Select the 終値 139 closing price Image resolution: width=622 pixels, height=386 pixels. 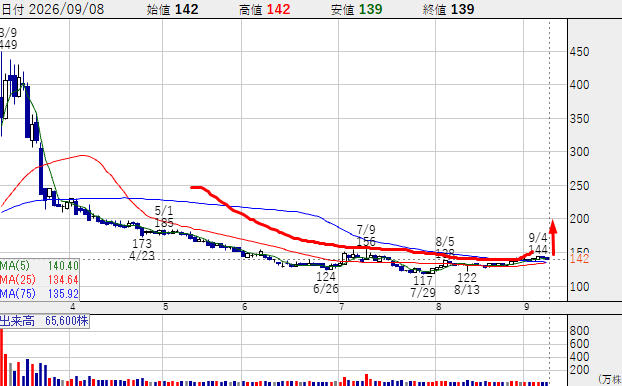coord(449,9)
